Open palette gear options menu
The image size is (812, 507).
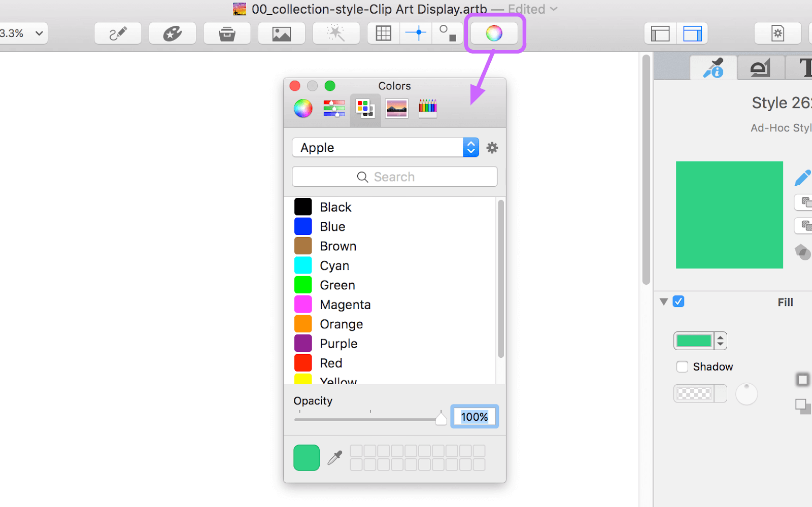tap(492, 148)
